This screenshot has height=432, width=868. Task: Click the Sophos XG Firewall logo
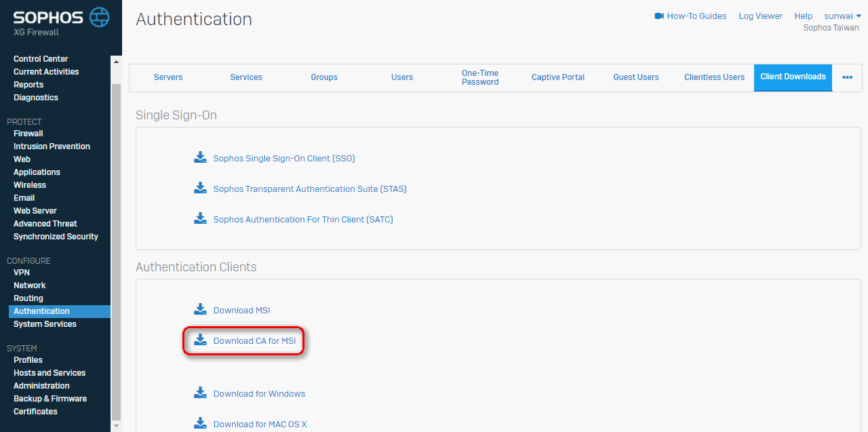click(x=61, y=22)
